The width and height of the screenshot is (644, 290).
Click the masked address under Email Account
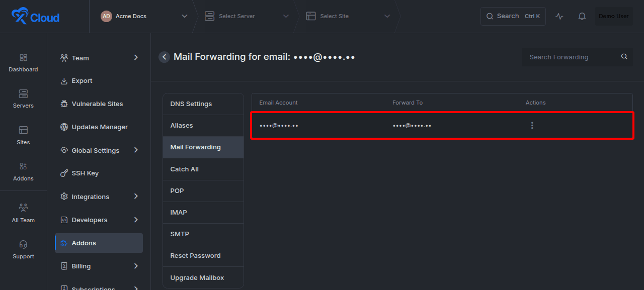[x=279, y=126]
